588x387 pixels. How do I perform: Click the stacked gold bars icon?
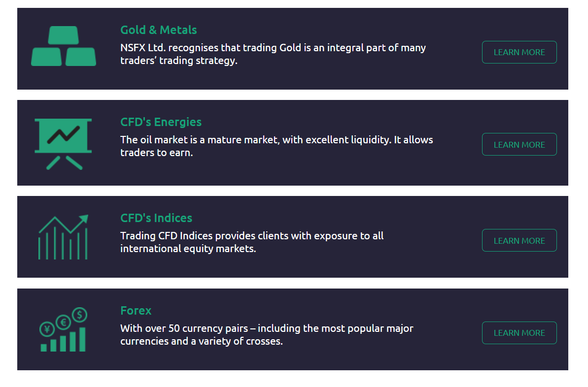tap(64, 46)
